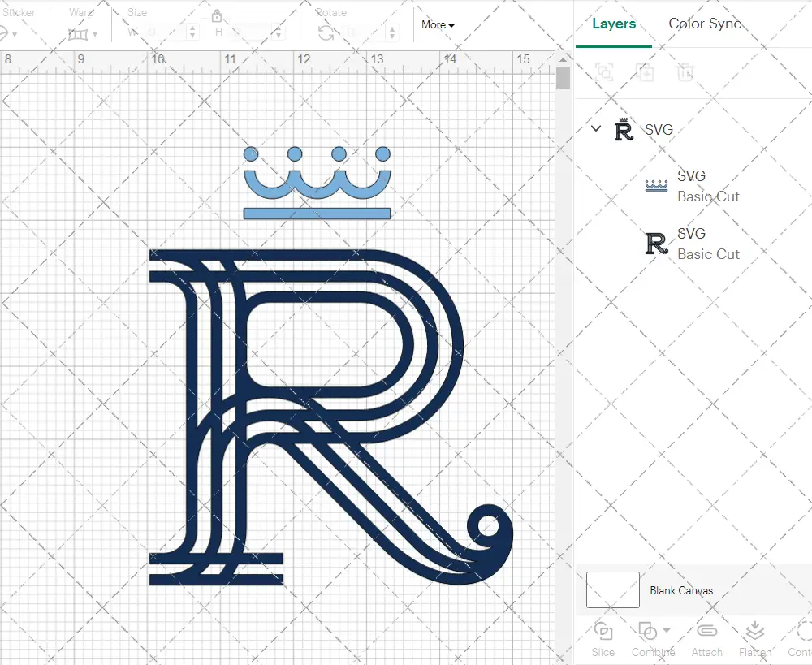Click the Contour icon
Viewport: 812px width, 665px height.
tap(802, 632)
